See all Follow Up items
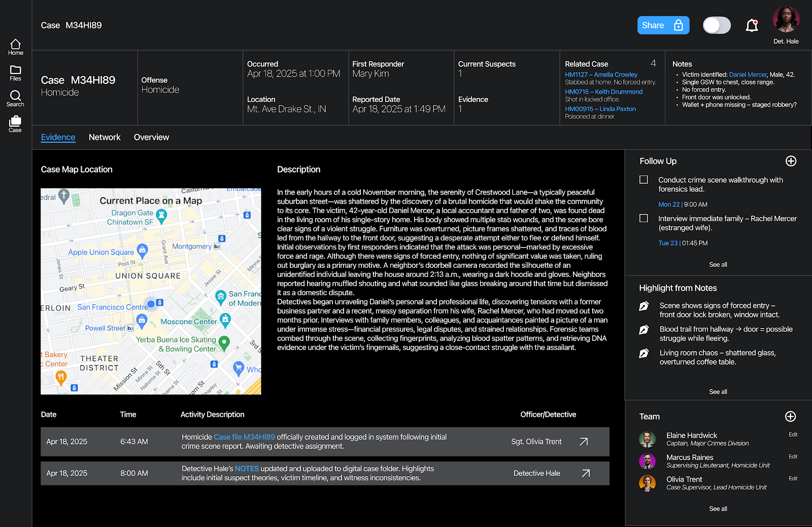 click(718, 264)
